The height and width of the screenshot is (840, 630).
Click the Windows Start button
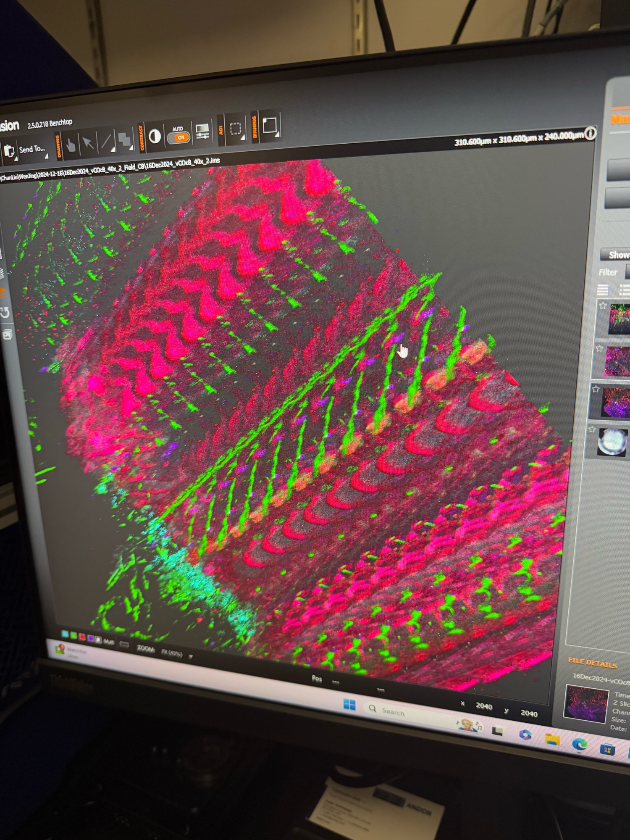click(x=349, y=705)
